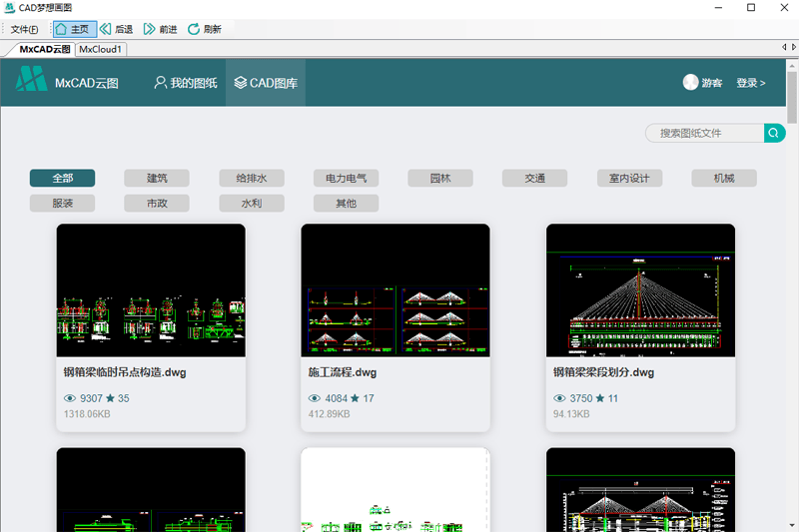Click the Home (主页) toolbar icon
Screen dimensions: 799x532
[62, 30]
